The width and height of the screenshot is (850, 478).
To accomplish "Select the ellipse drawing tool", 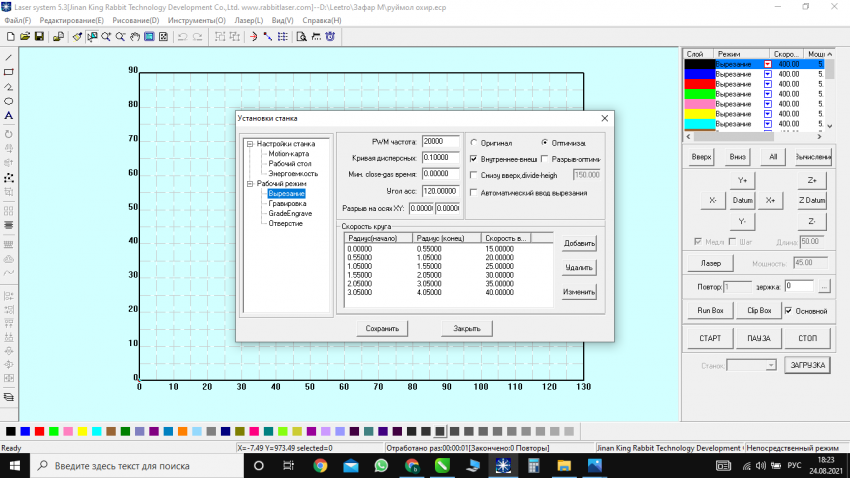I will pos(9,101).
